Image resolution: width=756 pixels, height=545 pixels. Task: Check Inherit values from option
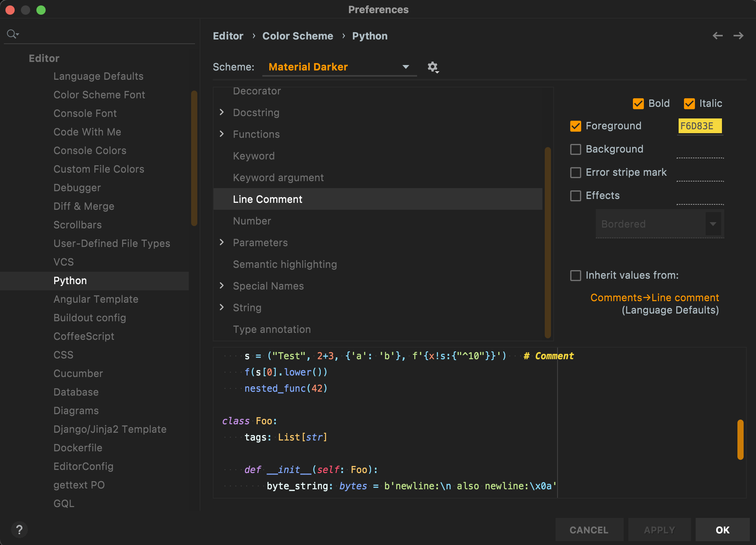[x=576, y=276]
